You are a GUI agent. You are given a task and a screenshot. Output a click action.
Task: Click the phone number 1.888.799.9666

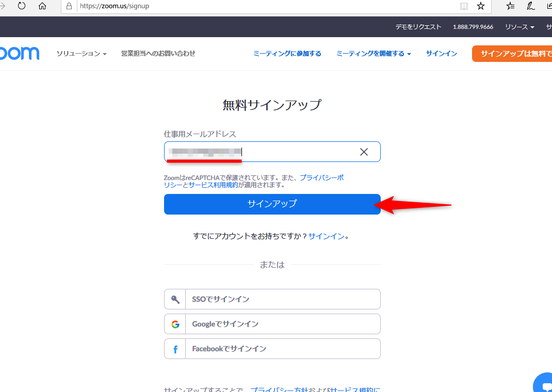pos(473,27)
